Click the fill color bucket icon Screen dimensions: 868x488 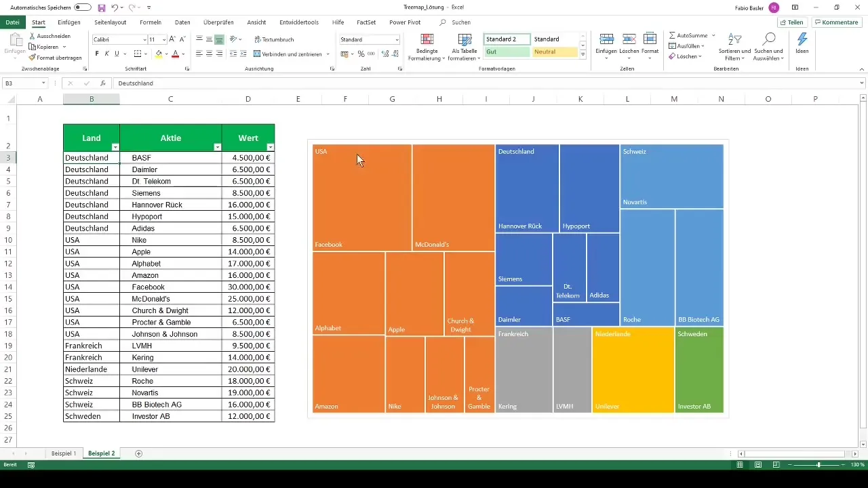[159, 54]
